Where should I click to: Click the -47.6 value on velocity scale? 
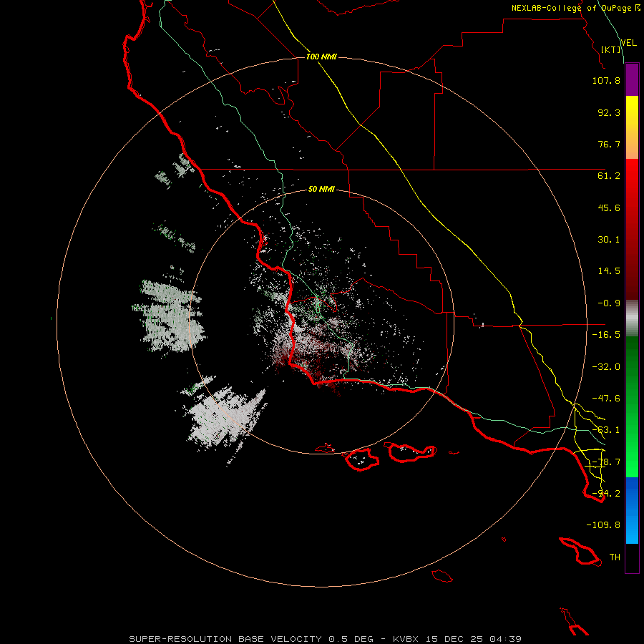click(x=606, y=399)
